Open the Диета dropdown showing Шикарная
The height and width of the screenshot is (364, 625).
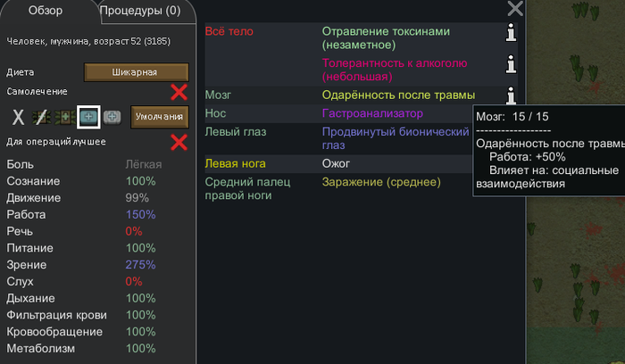pyautogui.click(x=136, y=71)
